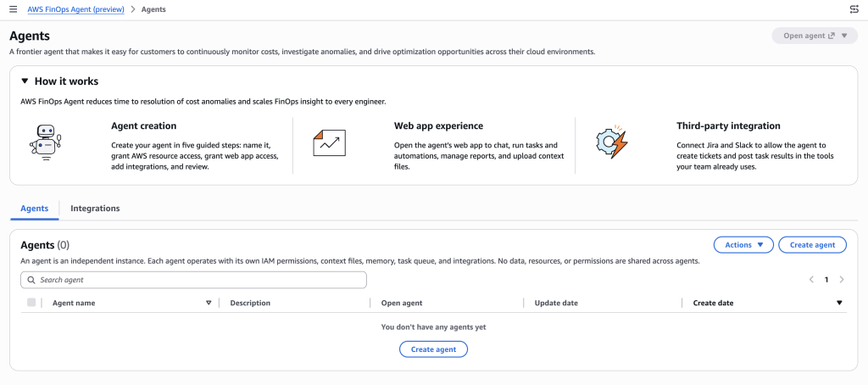
Task: Switch to the Integrations tab
Action: (95, 209)
